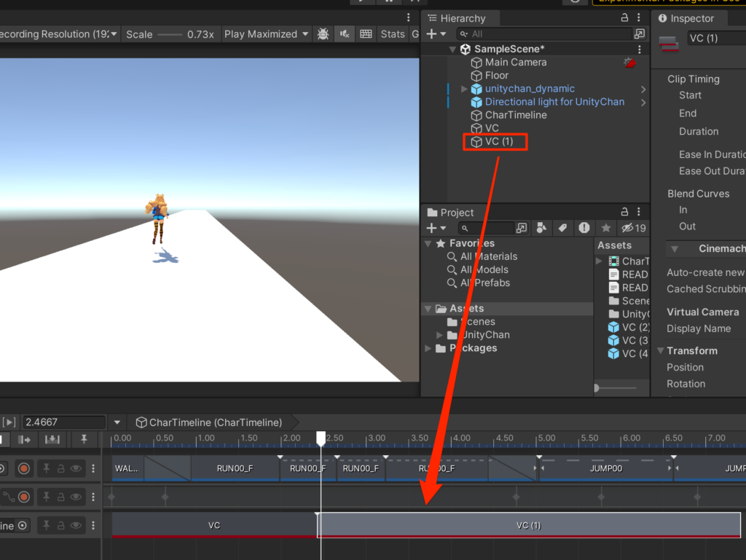Screen dimensions: 746x560
Task: Click the Timeline marker pin toolbar icon
Action: pos(84,440)
